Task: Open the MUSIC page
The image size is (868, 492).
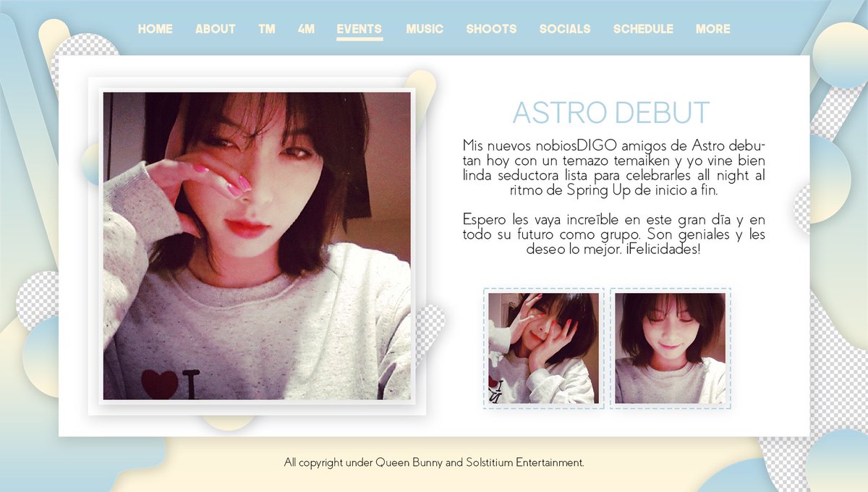Action: click(425, 29)
